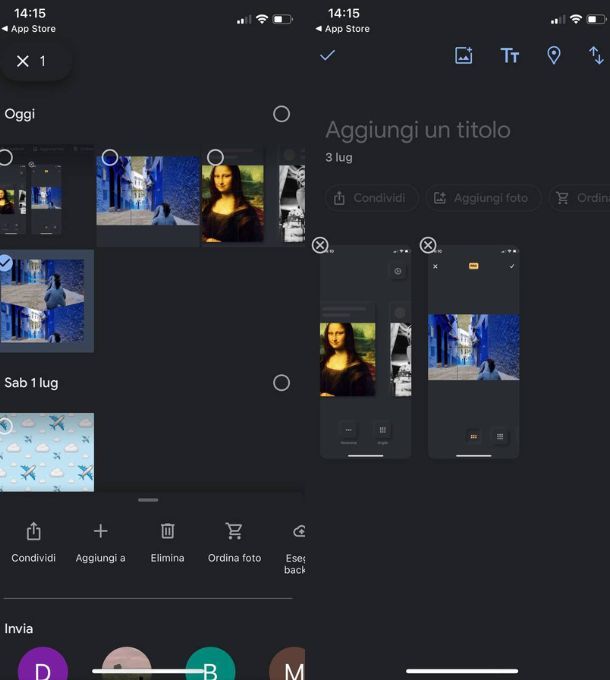Screen dimensions: 610x680
Task: Deselect the checked mirrored blue street photo
Action: click(x=5, y=263)
